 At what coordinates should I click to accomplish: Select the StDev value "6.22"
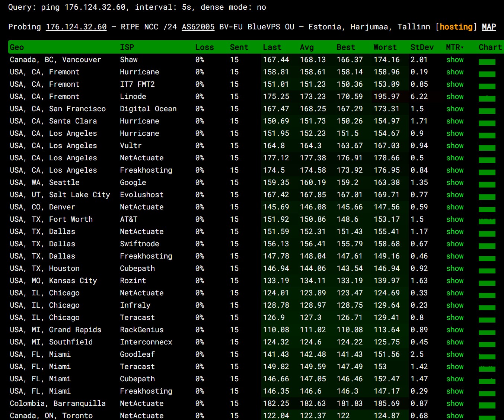(x=419, y=96)
